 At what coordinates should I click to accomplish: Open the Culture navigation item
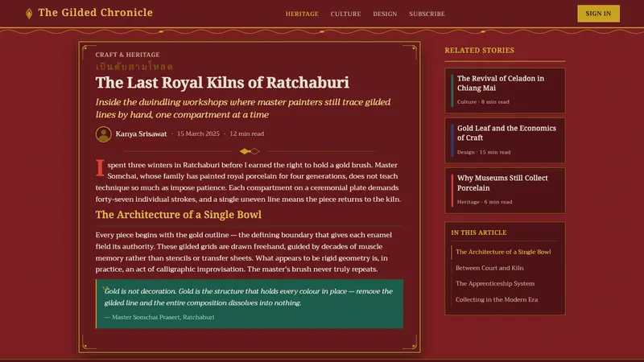tap(345, 14)
